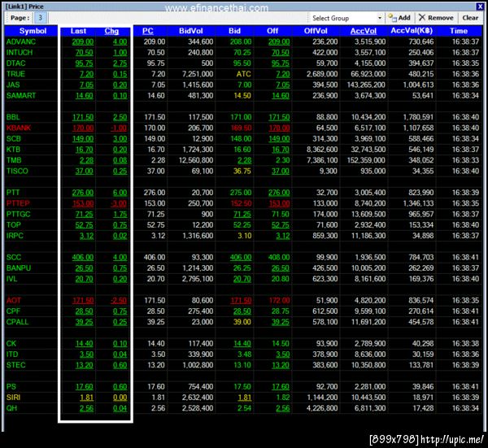Select the CPALL symbol
This screenshot has height=448, width=488.
pos(17,322)
